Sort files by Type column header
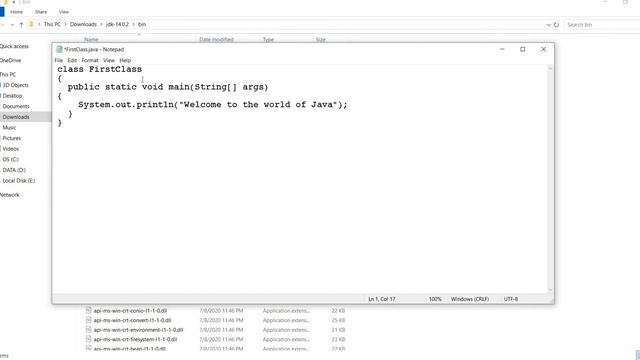The image size is (640, 360). click(268, 40)
